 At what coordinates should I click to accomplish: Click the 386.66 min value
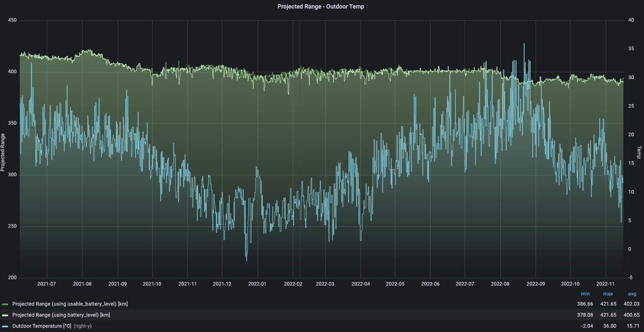[x=584, y=304]
